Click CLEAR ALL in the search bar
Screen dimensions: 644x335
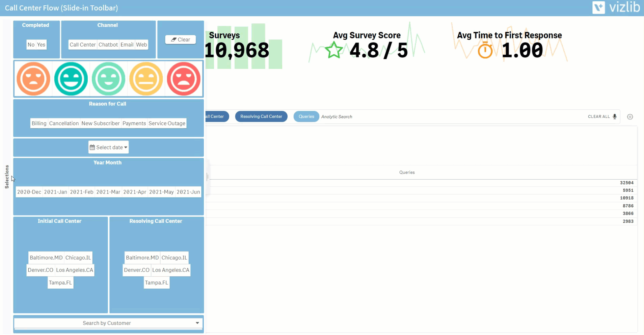(598, 117)
